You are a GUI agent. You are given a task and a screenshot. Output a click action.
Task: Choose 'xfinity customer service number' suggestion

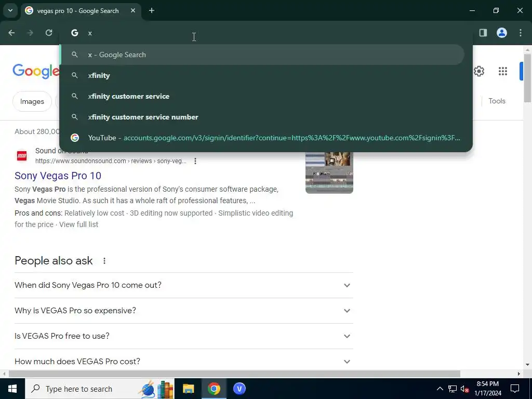262,117
